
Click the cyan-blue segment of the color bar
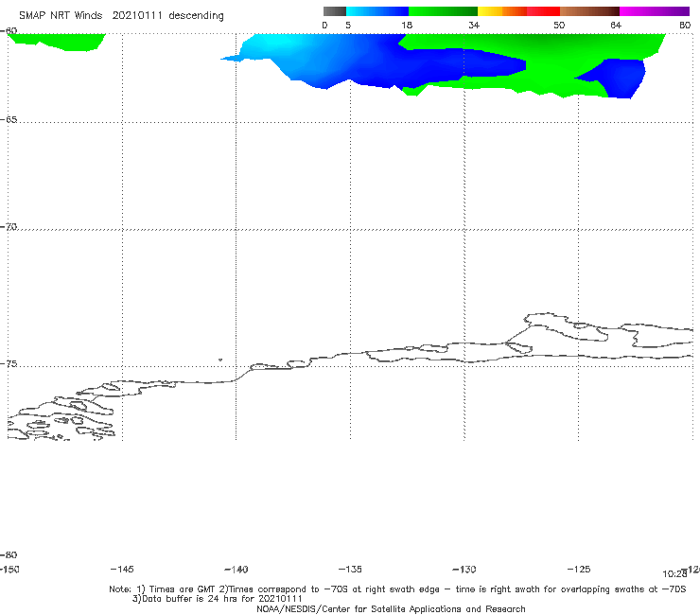(377, 11)
